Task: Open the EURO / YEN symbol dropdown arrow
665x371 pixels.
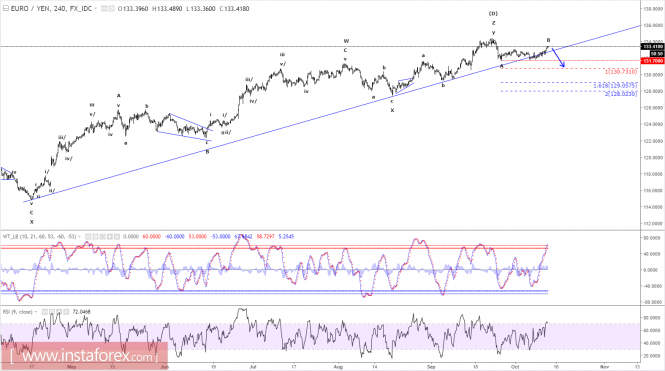Action: [95, 8]
